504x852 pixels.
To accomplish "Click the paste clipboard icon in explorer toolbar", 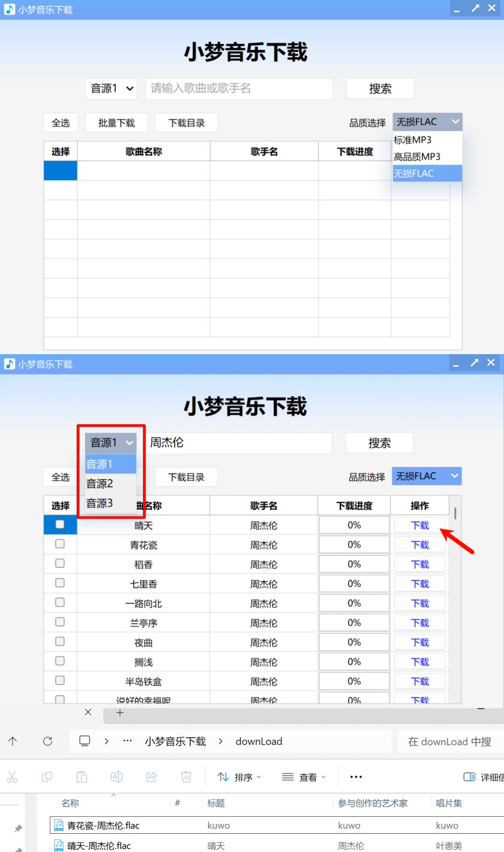I will (82, 777).
